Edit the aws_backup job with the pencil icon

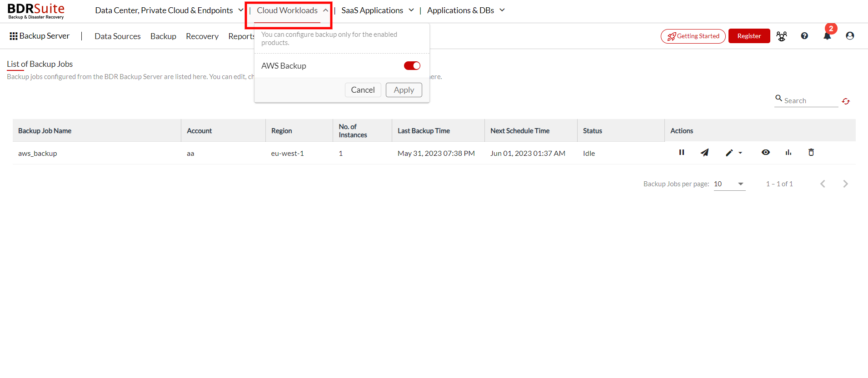729,153
